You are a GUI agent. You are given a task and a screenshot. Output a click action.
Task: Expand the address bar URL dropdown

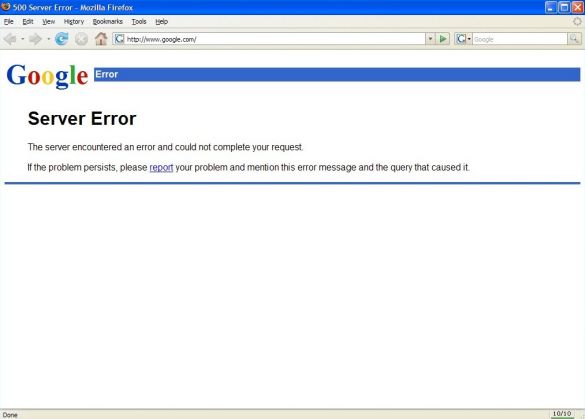(430, 39)
